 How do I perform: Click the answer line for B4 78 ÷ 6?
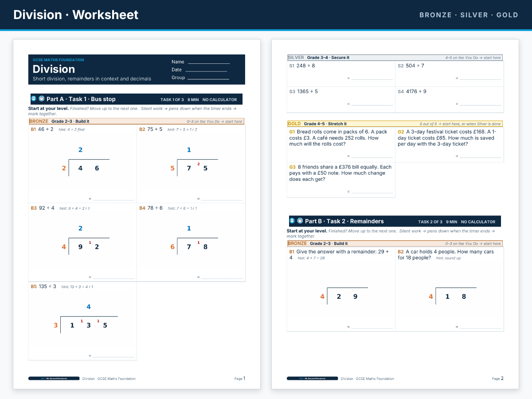222,278
